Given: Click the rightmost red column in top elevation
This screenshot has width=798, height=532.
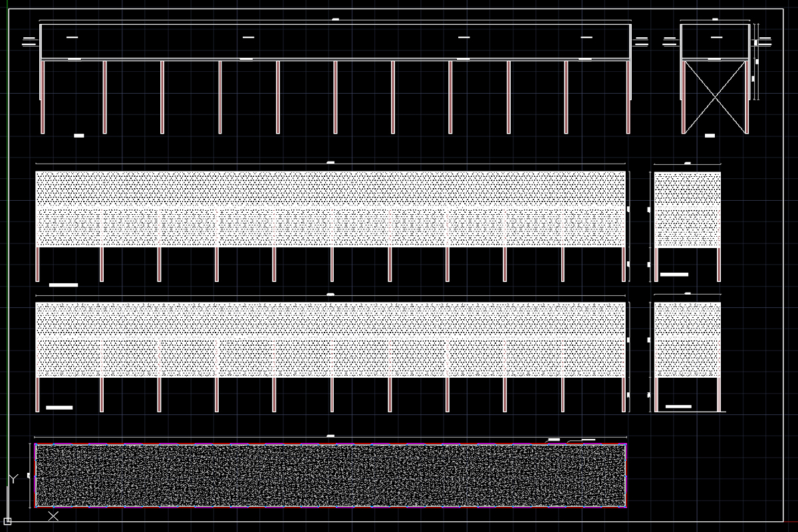Looking at the screenshot, I should tap(628, 97).
